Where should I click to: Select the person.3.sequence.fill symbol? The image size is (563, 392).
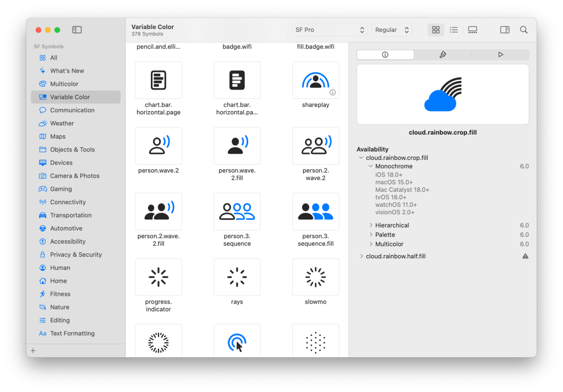click(315, 212)
